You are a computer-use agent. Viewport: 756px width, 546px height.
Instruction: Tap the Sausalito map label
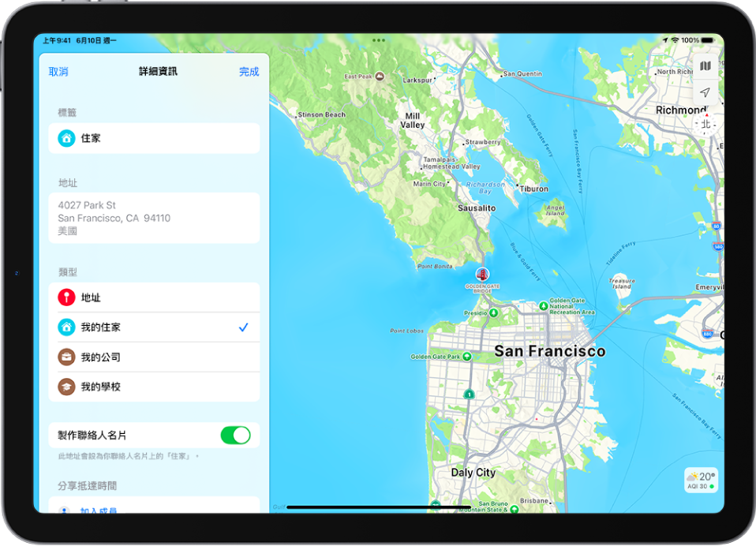[x=477, y=208]
